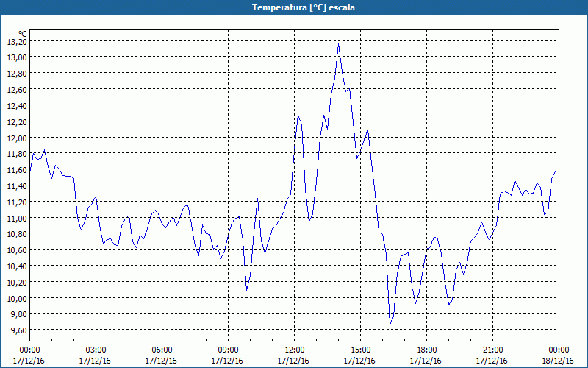Click the 17/12/16 date under 12:00
The height and width of the screenshot is (368, 588).
click(x=293, y=361)
